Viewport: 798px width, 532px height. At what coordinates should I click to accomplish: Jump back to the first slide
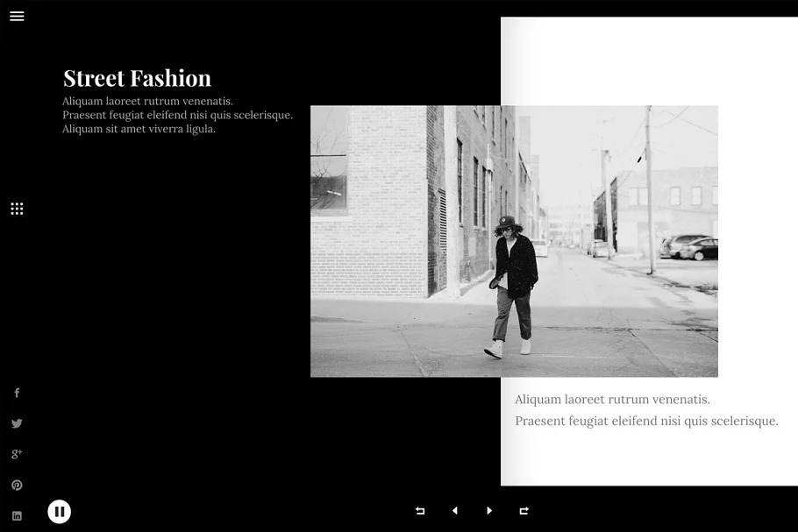[420, 511]
